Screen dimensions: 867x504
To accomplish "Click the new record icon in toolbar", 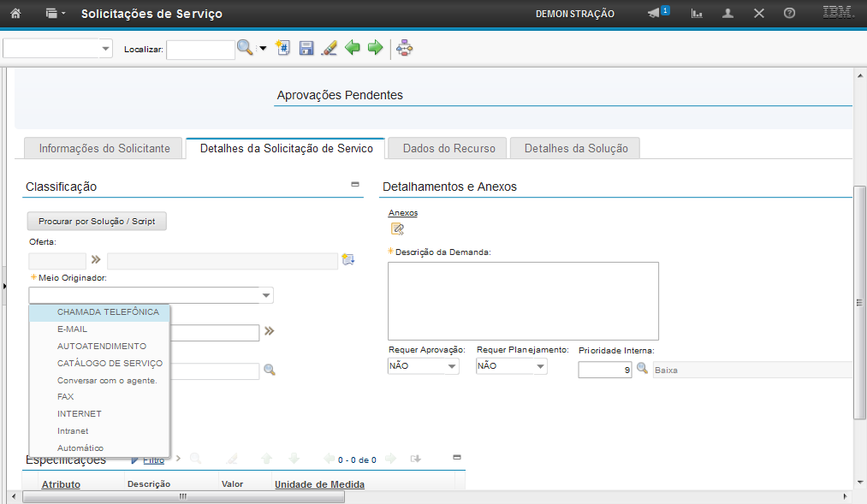I will point(283,49).
